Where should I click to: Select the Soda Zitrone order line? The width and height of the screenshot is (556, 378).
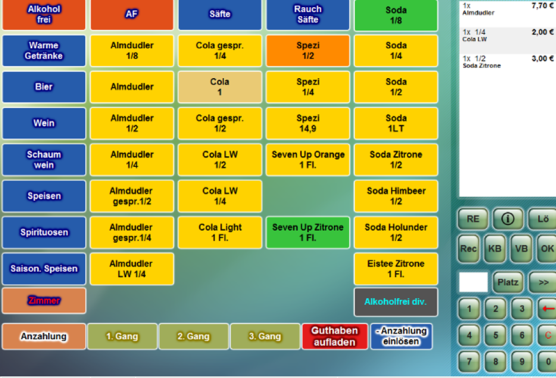click(508, 62)
